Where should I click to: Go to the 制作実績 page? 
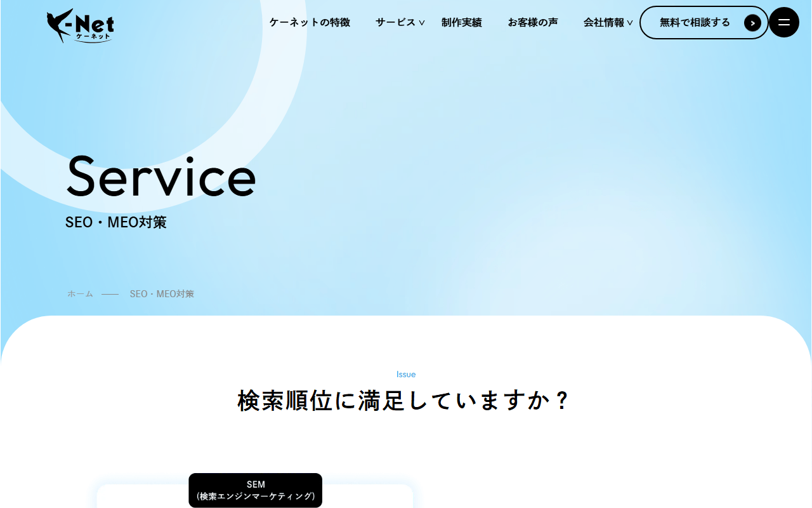[x=462, y=22]
